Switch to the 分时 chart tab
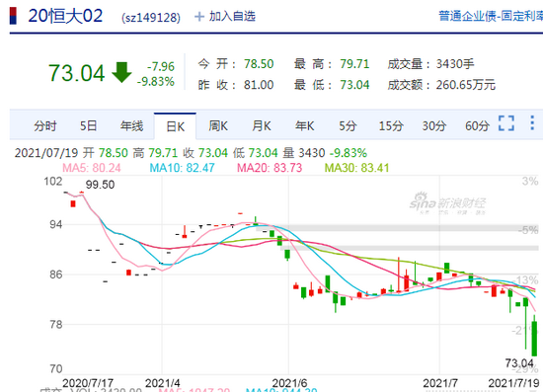This screenshot has height=392, width=543. (45, 125)
